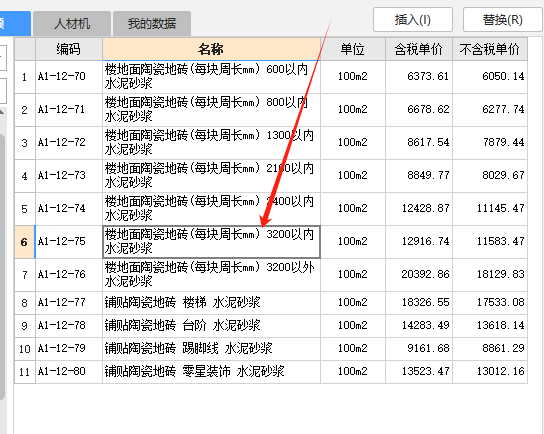Click tax-inclusive price 9161.68
Viewport: 544px width, 434px height.
pos(419,349)
